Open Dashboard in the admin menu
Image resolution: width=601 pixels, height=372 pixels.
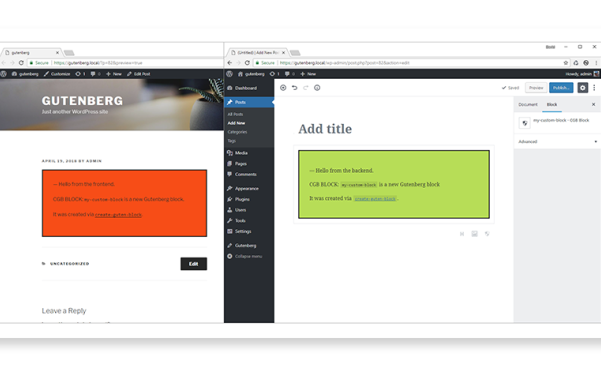tap(249, 88)
